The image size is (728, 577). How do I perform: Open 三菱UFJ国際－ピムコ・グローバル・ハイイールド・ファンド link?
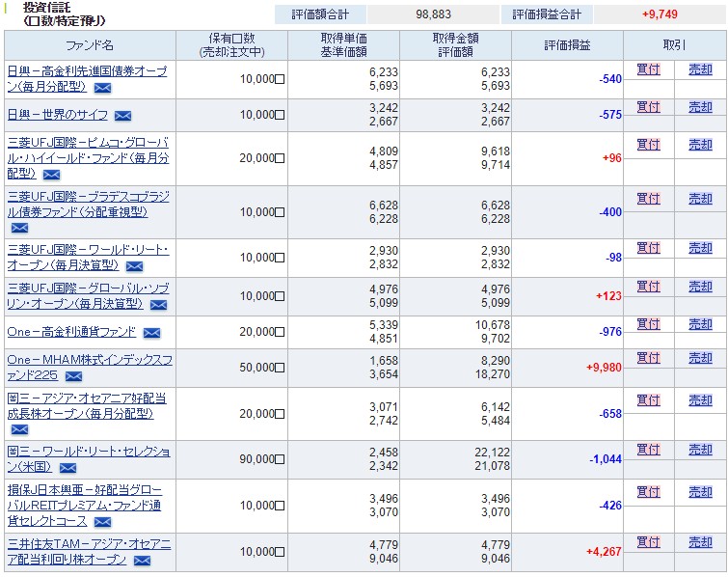coord(88,158)
